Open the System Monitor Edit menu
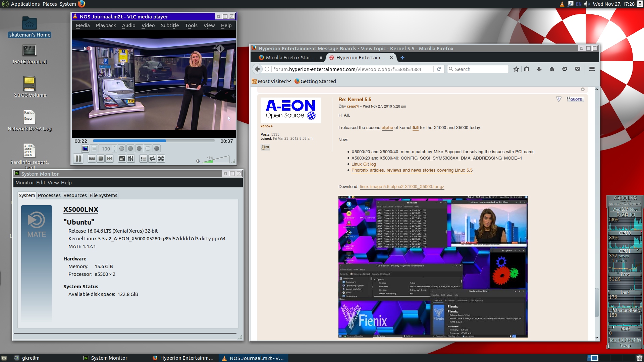The width and height of the screenshot is (644, 362). point(41,183)
